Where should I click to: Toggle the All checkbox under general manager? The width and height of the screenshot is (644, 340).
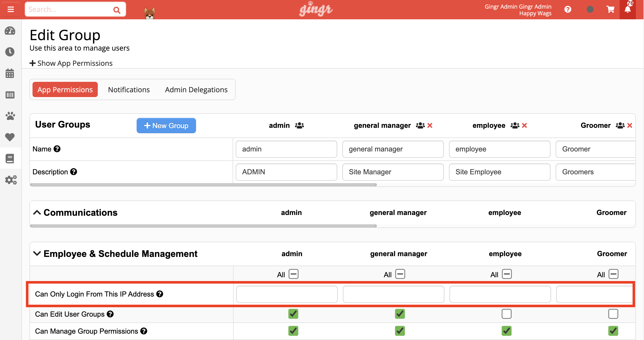(400, 274)
